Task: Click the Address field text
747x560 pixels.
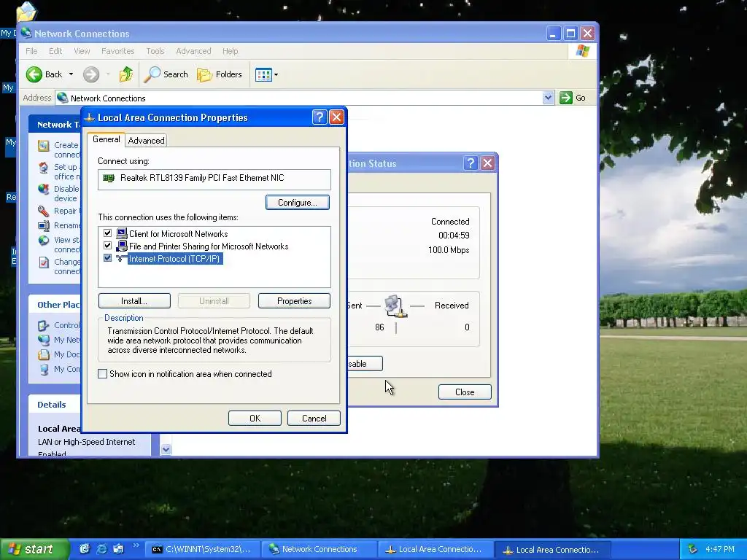Action: click(108, 98)
